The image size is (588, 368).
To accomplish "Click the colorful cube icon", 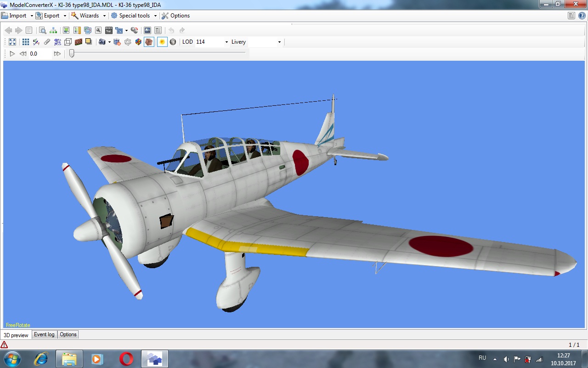I will click(138, 42).
